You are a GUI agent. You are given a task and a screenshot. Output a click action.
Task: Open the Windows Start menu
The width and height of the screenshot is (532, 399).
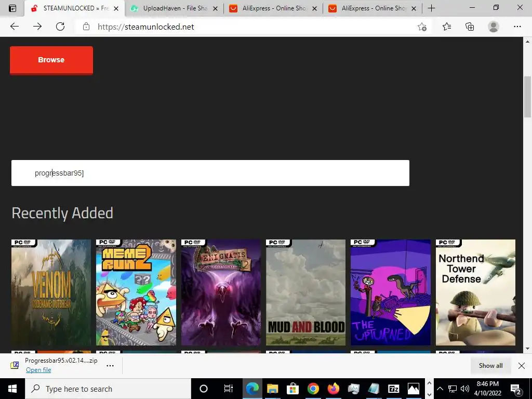12,389
